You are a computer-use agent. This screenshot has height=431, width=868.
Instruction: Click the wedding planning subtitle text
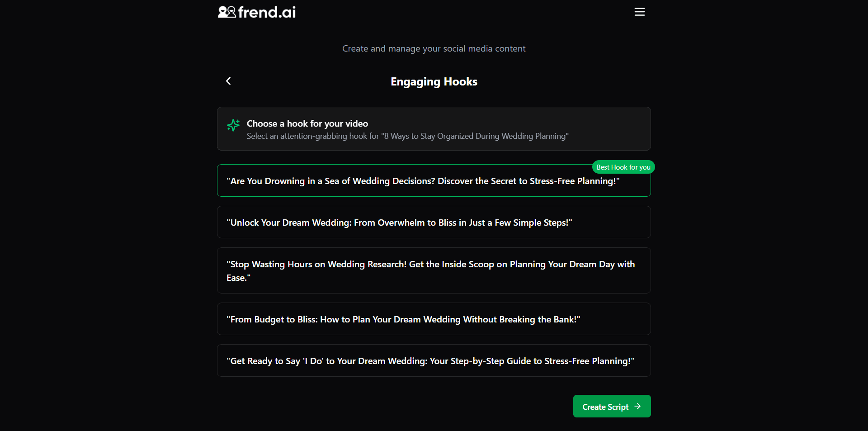(x=407, y=136)
